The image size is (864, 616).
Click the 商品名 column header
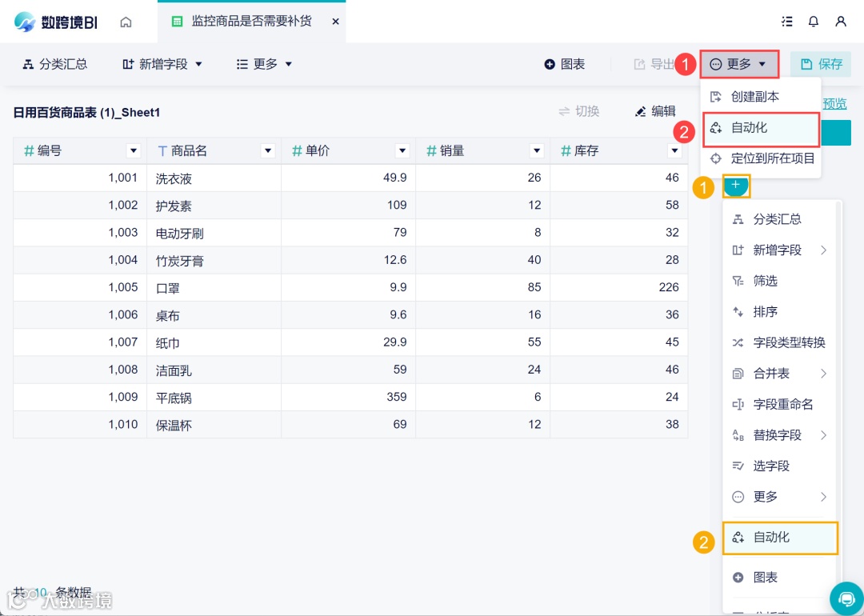pyautogui.click(x=214, y=150)
